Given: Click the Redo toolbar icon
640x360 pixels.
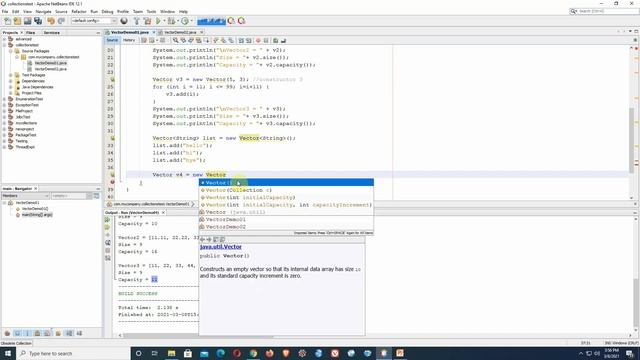Looking at the screenshot, I should pyautogui.click(x=61, y=21).
